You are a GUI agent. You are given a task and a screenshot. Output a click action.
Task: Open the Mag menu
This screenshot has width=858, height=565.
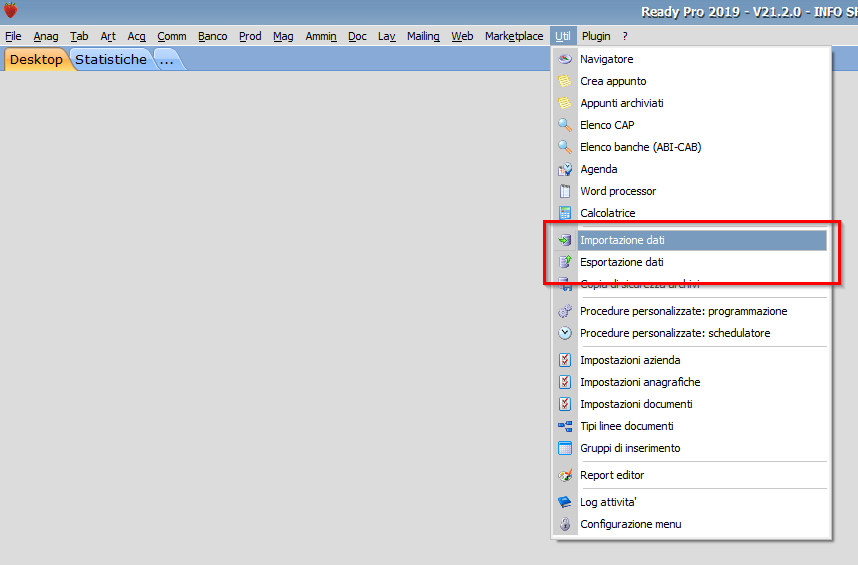point(283,36)
